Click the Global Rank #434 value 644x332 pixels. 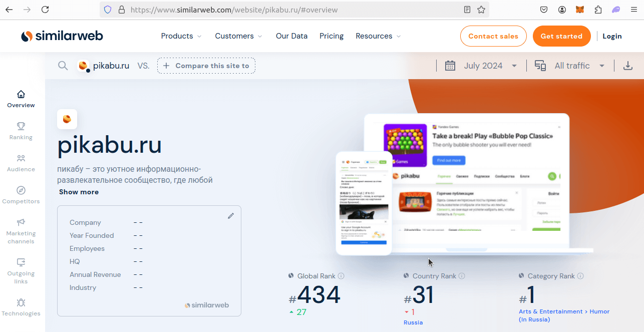(314, 295)
